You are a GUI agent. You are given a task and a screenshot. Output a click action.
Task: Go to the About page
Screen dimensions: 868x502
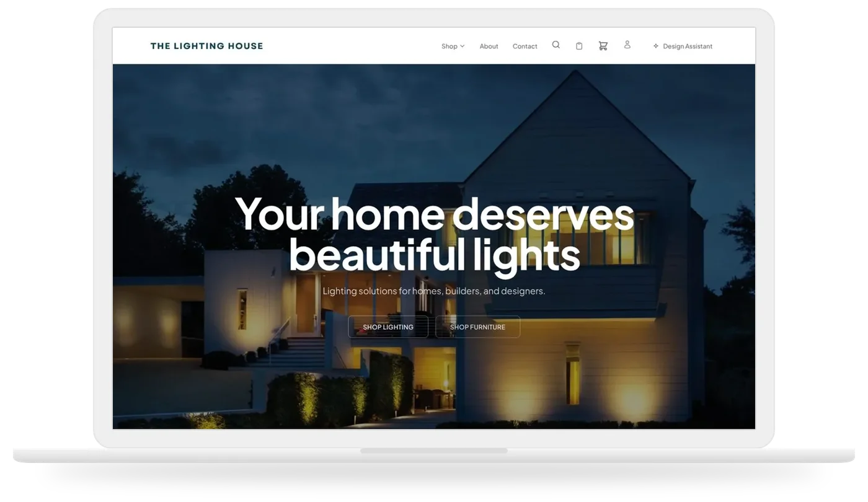point(489,46)
